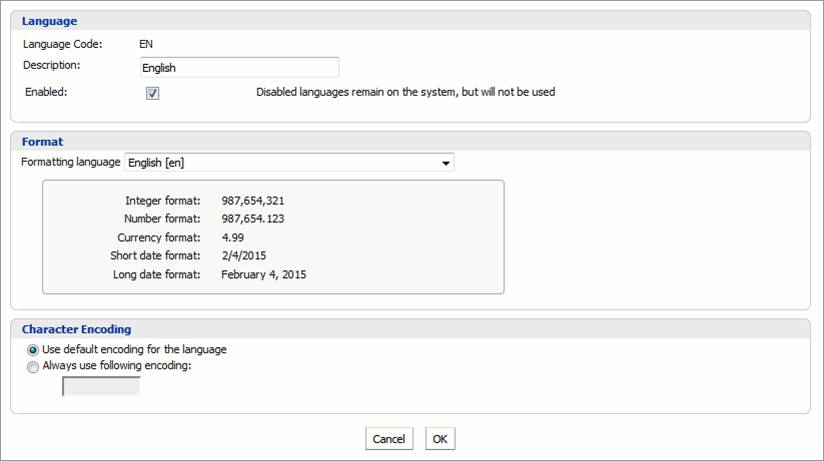
Task: Click the Disabled languages note text
Action: tap(405, 92)
